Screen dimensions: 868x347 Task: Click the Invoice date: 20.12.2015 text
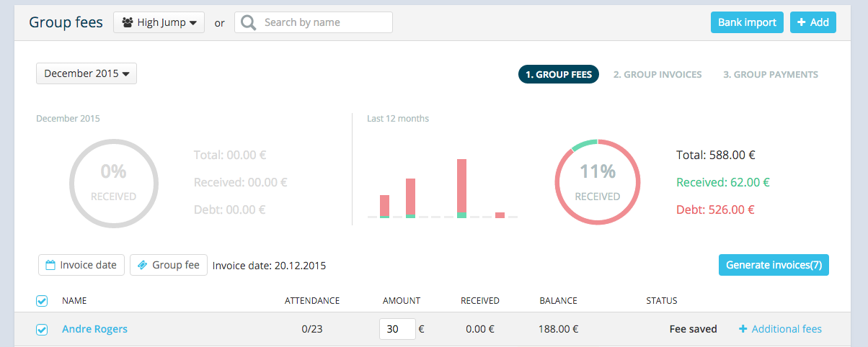[x=269, y=266]
